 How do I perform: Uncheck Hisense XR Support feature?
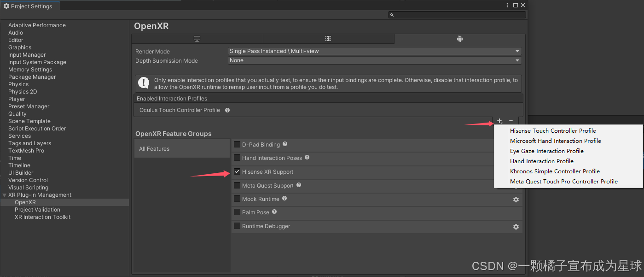click(237, 171)
